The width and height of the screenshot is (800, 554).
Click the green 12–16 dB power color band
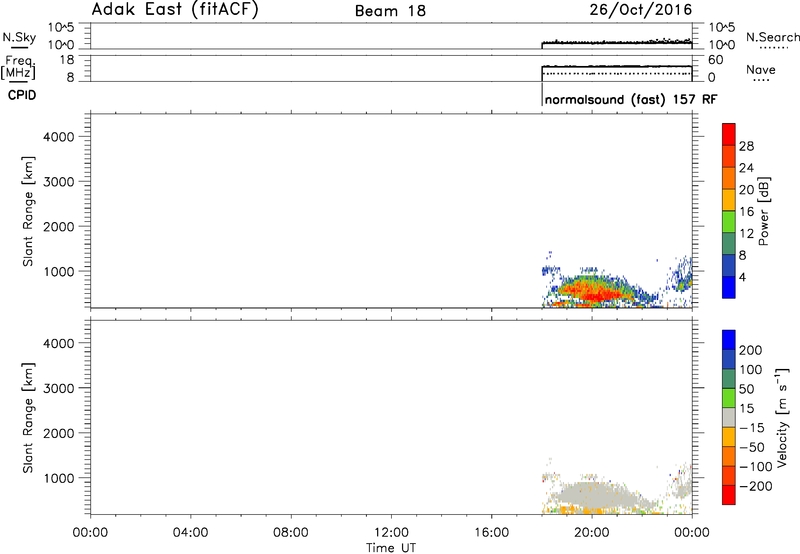729,221
